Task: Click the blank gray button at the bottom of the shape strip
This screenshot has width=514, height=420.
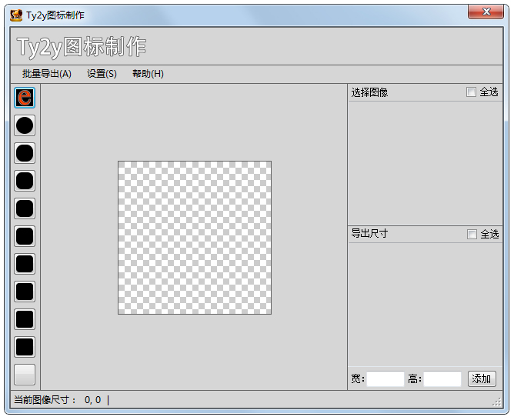Action: [25, 375]
